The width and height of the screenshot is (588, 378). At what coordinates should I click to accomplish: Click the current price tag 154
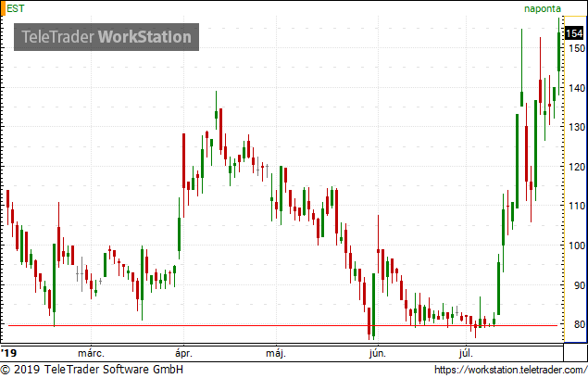click(574, 33)
